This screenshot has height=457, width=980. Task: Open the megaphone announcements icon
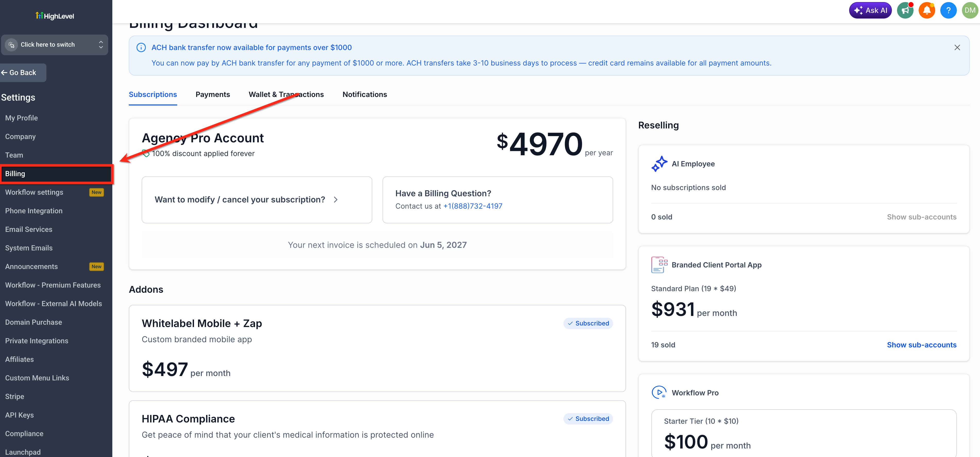click(x=905, y=10)
